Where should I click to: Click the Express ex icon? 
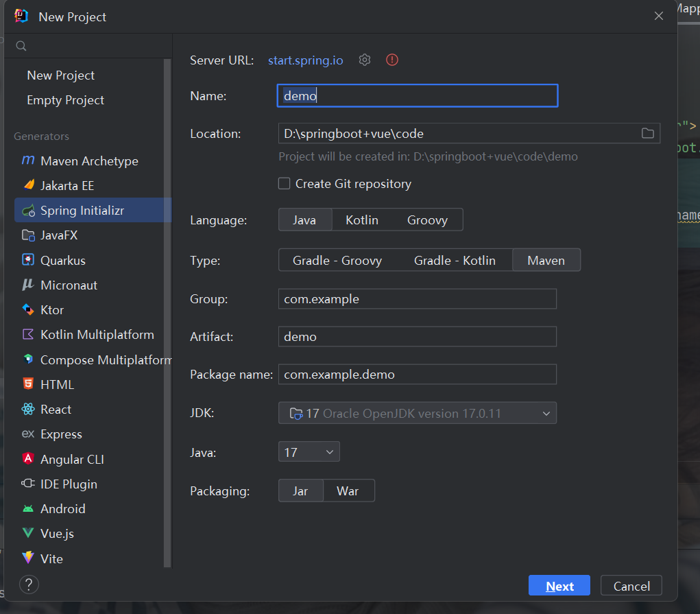[28, 434]
